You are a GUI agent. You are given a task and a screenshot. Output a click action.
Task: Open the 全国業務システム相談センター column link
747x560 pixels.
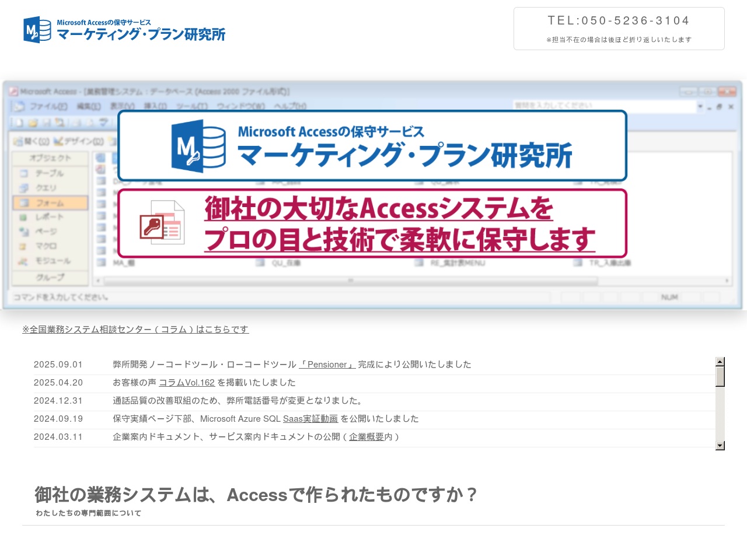point(135,329)
